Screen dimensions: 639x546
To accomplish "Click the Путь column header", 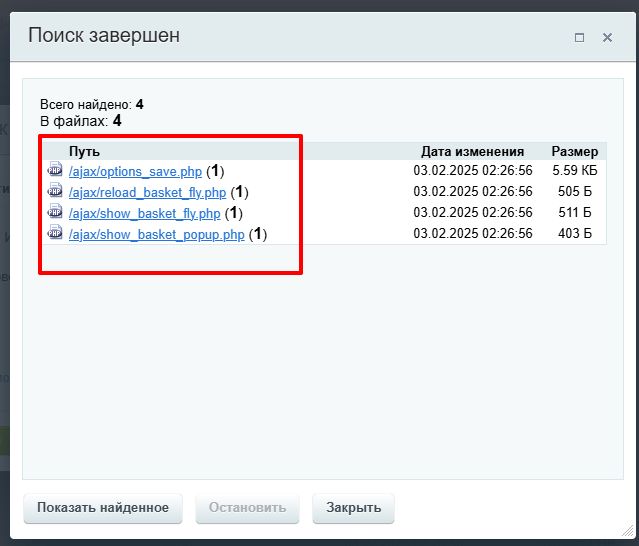I will 84,151.
